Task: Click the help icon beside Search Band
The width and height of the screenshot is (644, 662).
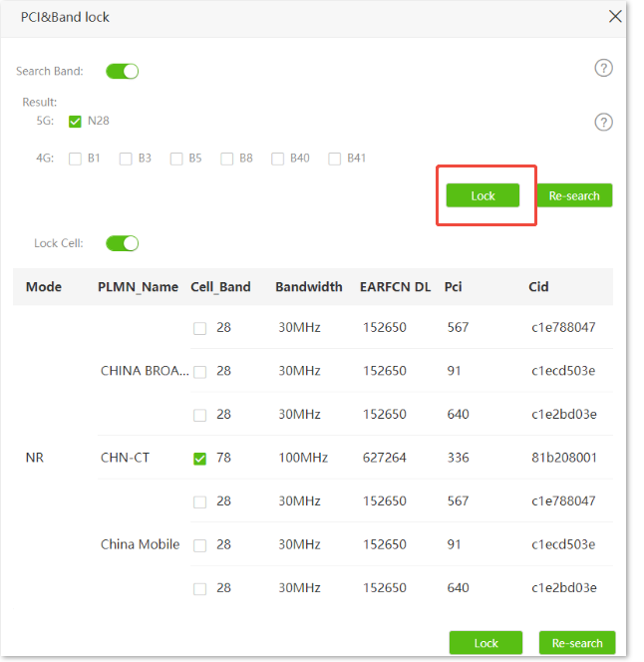Action: pyautogui.click(x=603, y=69)
